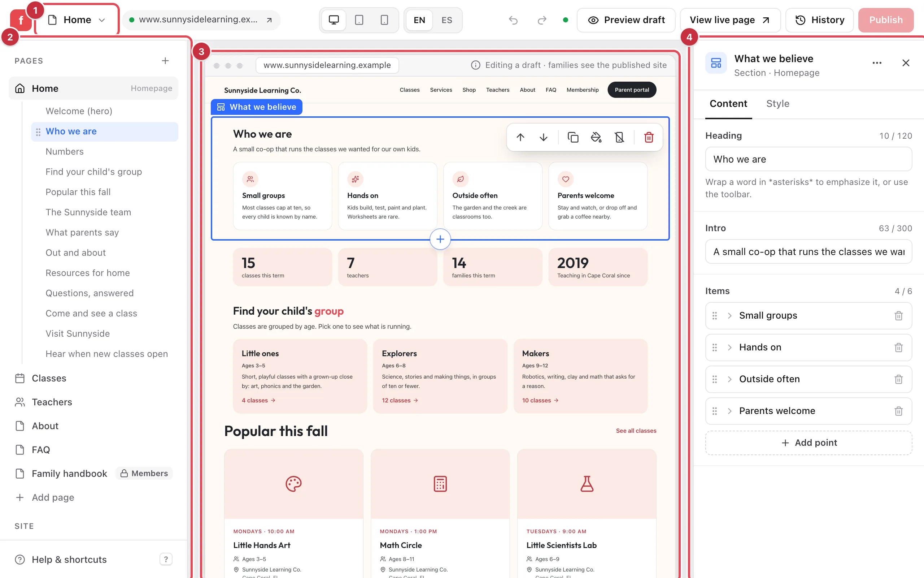The width and height of the screenshot is (924, 578).
Task: Switch to tablet preview
Action: [x=359, y=20]
